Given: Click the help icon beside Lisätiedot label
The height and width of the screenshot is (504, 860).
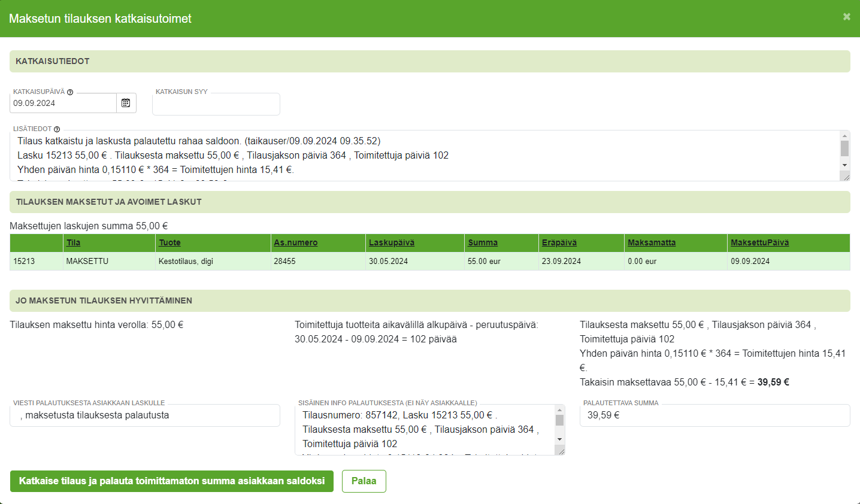Looking at the screenshot, I should click(x=57, y=129).
